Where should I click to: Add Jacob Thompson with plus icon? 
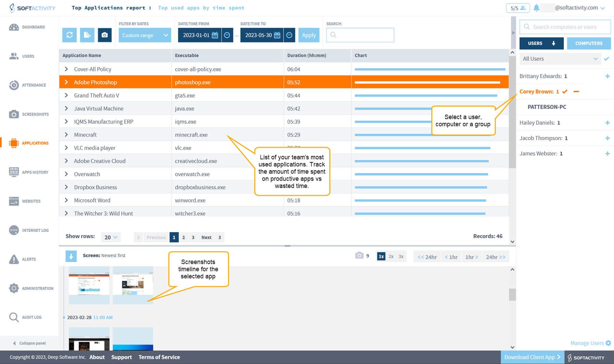click(608, 138)
